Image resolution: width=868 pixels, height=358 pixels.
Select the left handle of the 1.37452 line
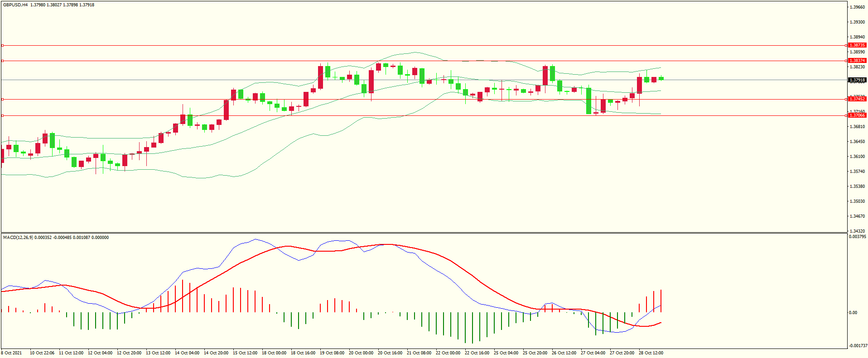click(2, 99)
